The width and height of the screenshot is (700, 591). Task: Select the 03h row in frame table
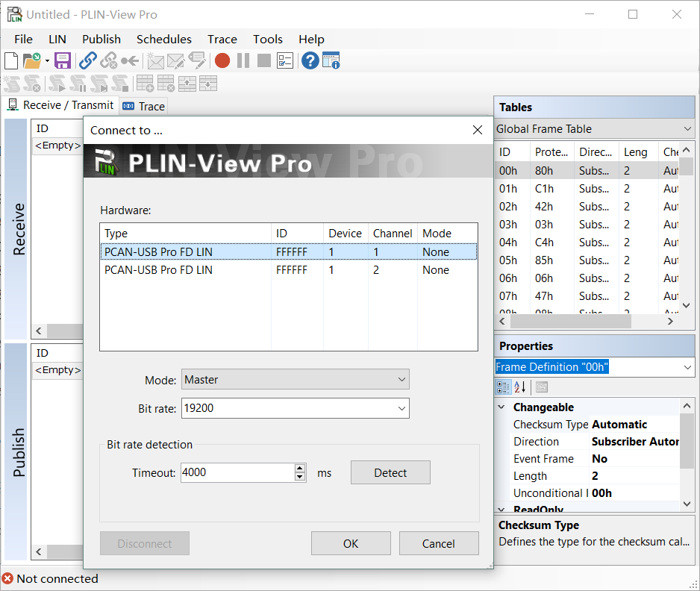[587, 224]
